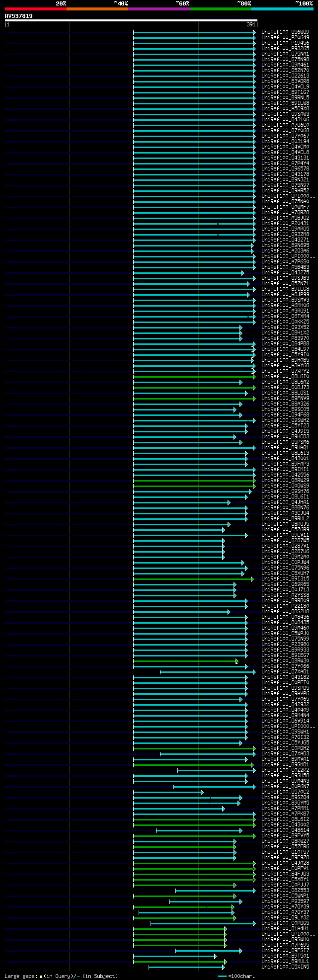This screenshot has width=318, height=980.
Task: Click the purple ~60% identity legend segment
Action: (159, 9)
